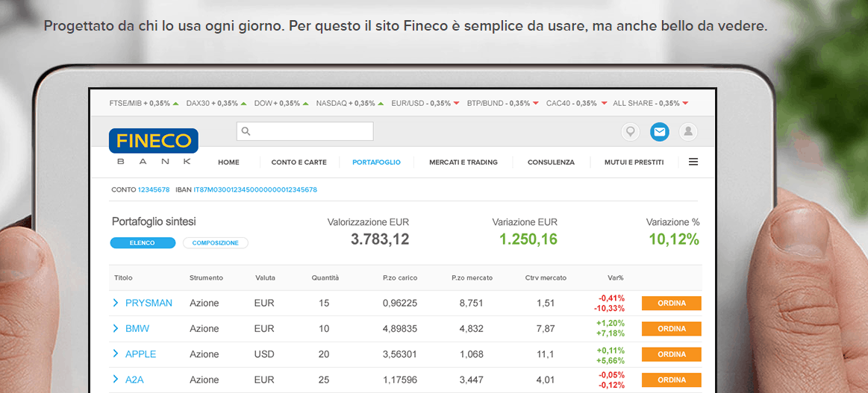Click the ALL SHARE ticker entry
Viewport: 868px width, 393px height.
click(651, 104)
